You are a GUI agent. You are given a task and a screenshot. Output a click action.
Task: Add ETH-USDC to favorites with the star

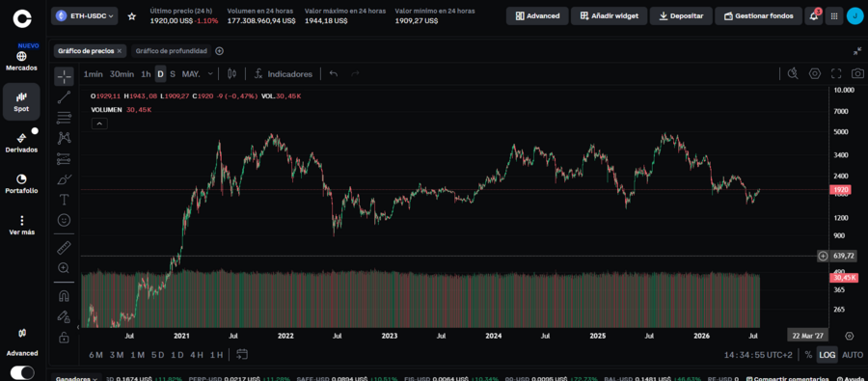(132, 16)
